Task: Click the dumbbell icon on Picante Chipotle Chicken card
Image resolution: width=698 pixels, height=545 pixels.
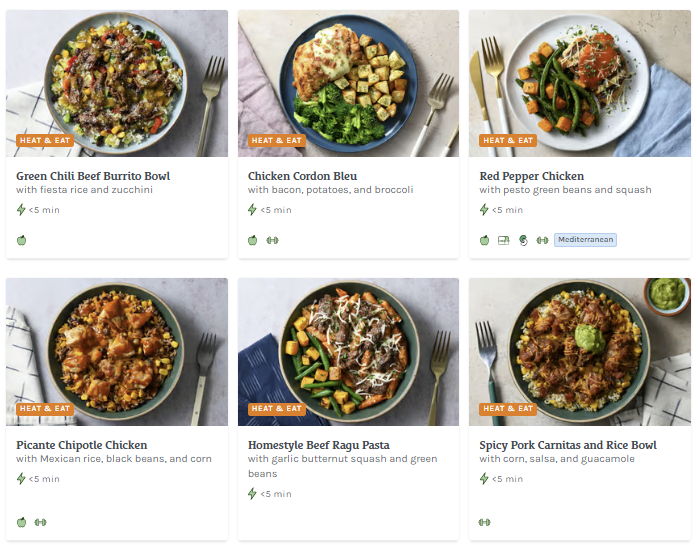Action: 41,522
